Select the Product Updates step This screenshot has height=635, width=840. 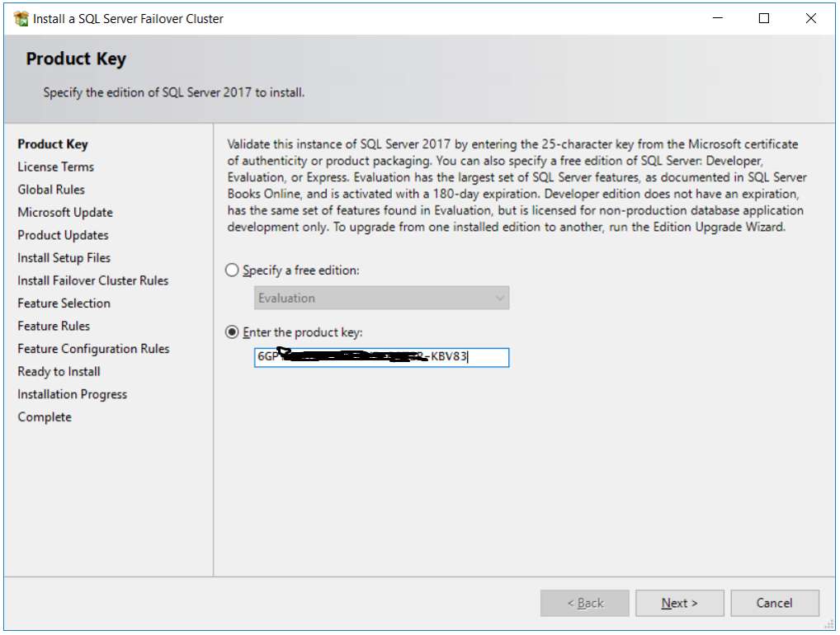(x=63, y=235)
